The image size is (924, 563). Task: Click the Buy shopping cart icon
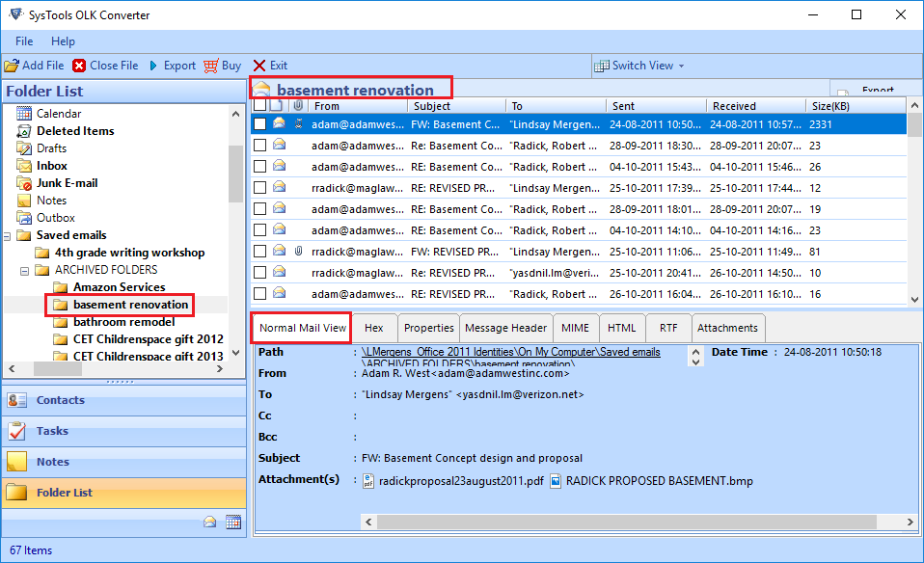[x=211, y=66]
